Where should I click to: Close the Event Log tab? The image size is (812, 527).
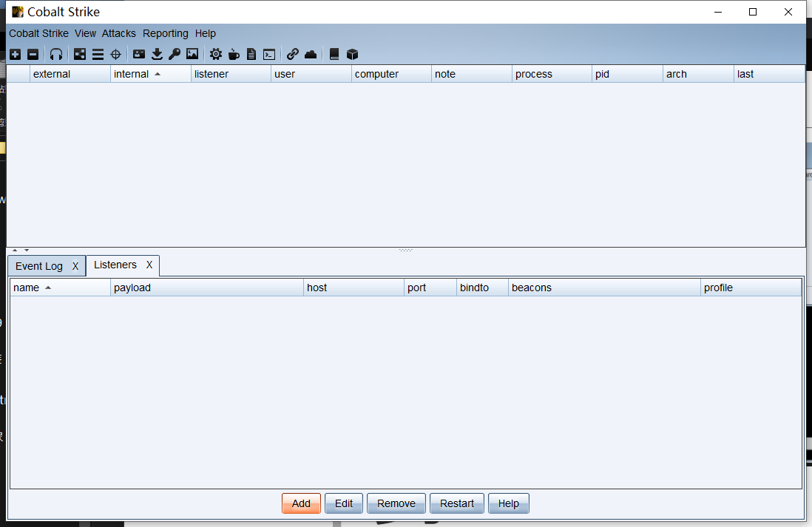pos(75,266)
